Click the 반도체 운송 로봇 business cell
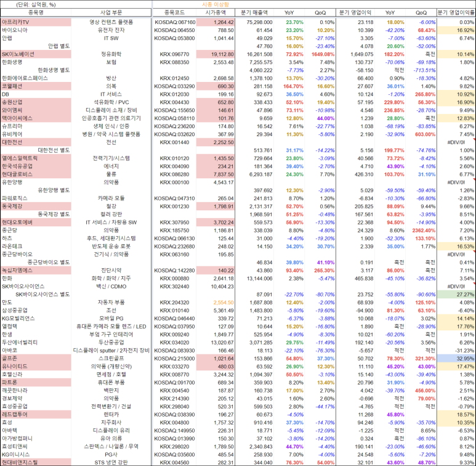 [x=111, y=246]
